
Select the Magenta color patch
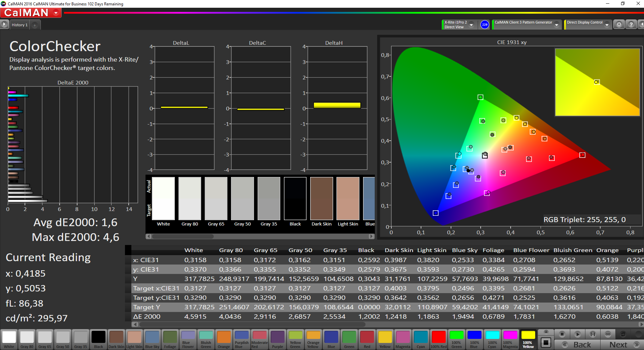[403, 339]
